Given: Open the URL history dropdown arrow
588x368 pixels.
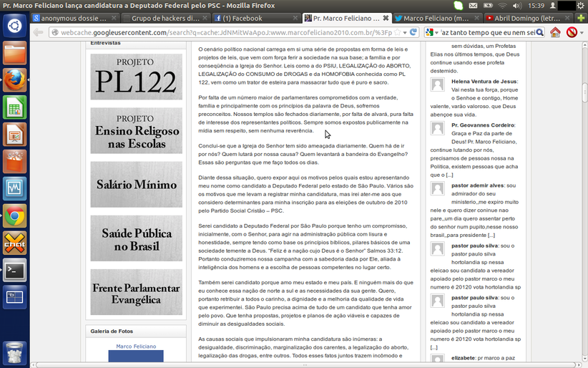Looking at the screenshot, I should pyautogui.click(x=404, y=32).
